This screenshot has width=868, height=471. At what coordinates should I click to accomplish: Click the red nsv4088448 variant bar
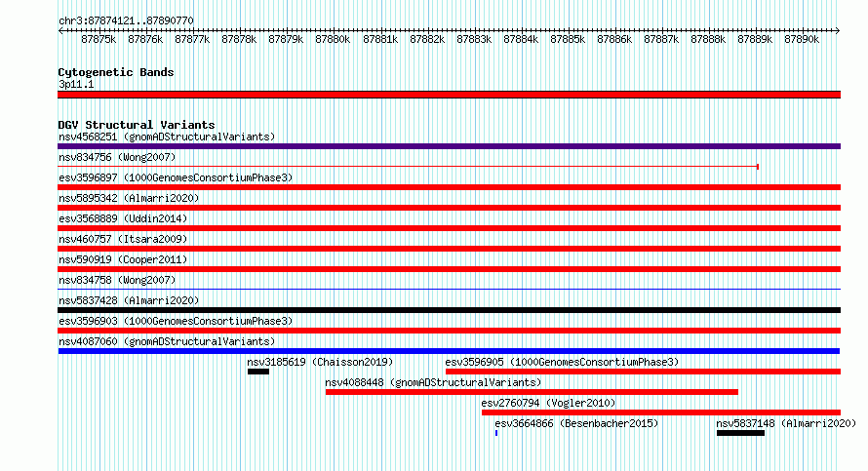click(x=532, y=392)
